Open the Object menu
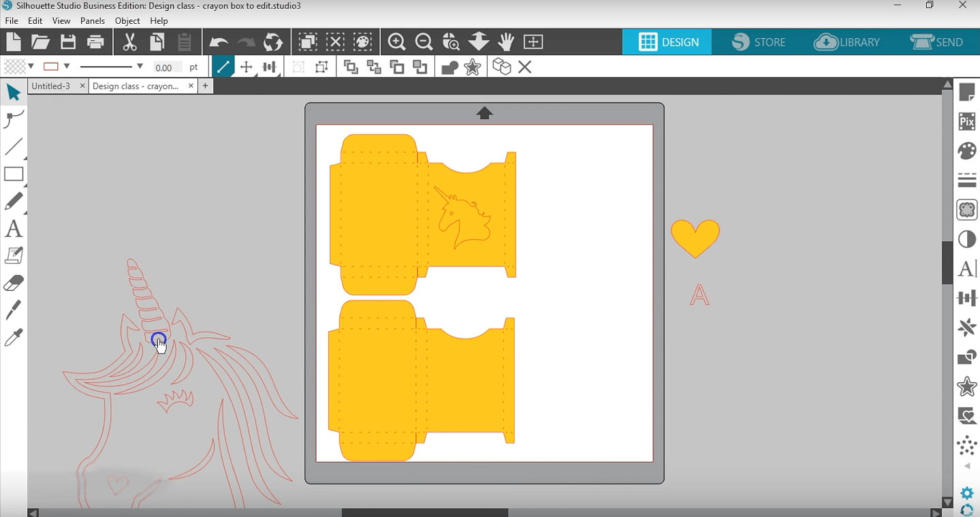This screenshot has height=517, width=980. point(127,21)
